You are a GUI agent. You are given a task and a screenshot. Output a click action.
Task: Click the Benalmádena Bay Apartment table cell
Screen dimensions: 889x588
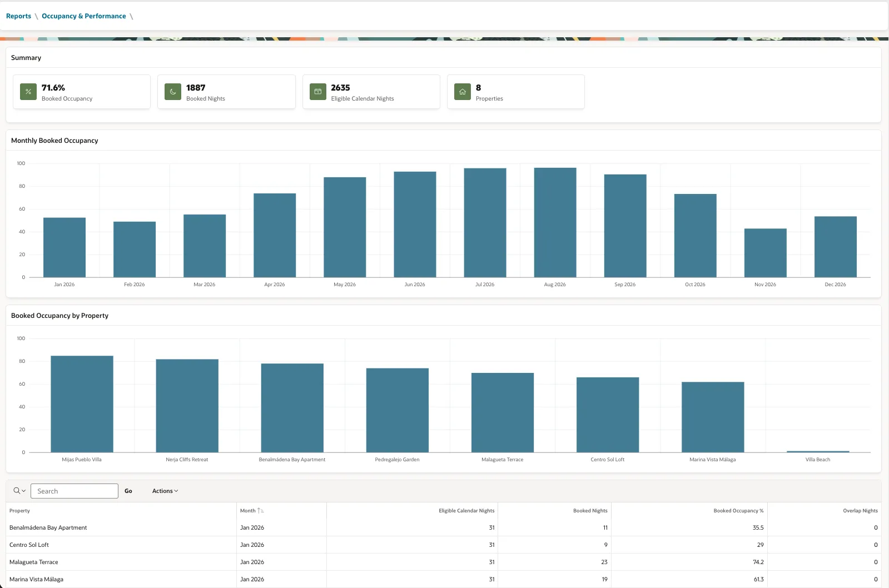121,527
